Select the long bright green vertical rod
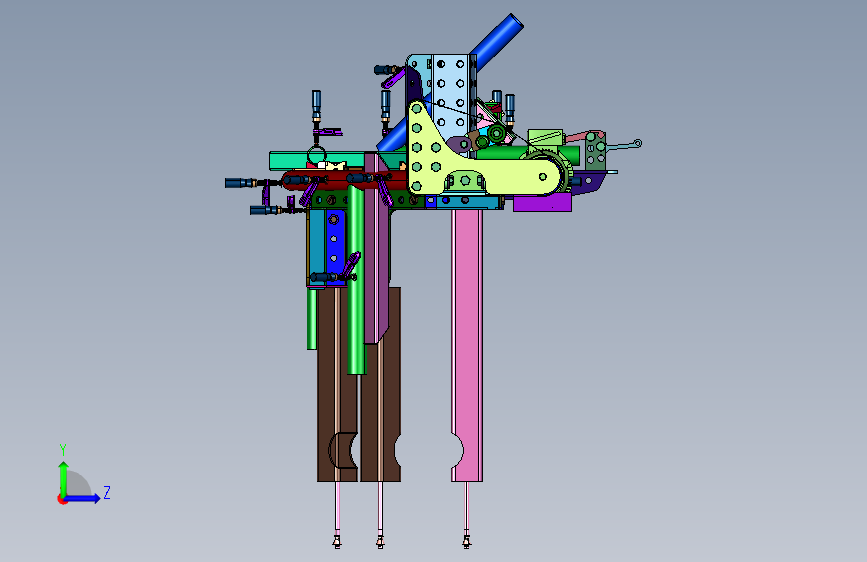This screenshot has width=867, height=562. coord(356,282)
